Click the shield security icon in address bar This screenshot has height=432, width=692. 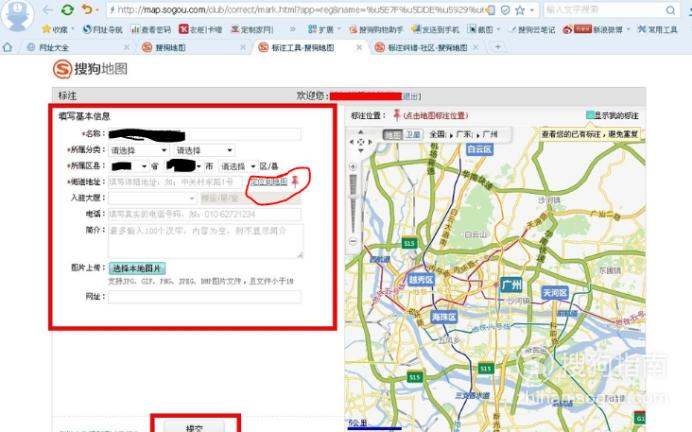pyautogui.click(x=506, y=10)
